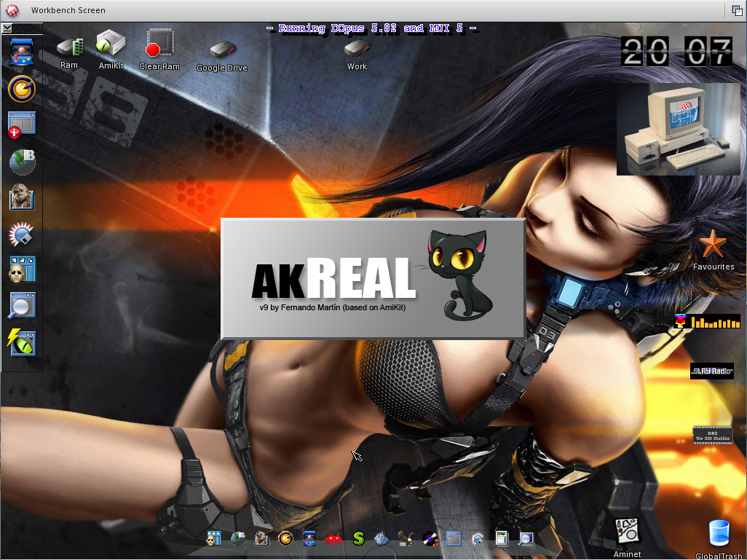Click the "Running DOpus 5.82 and MUI 5" text
747x560 pixels.
[x=372, y=28]
